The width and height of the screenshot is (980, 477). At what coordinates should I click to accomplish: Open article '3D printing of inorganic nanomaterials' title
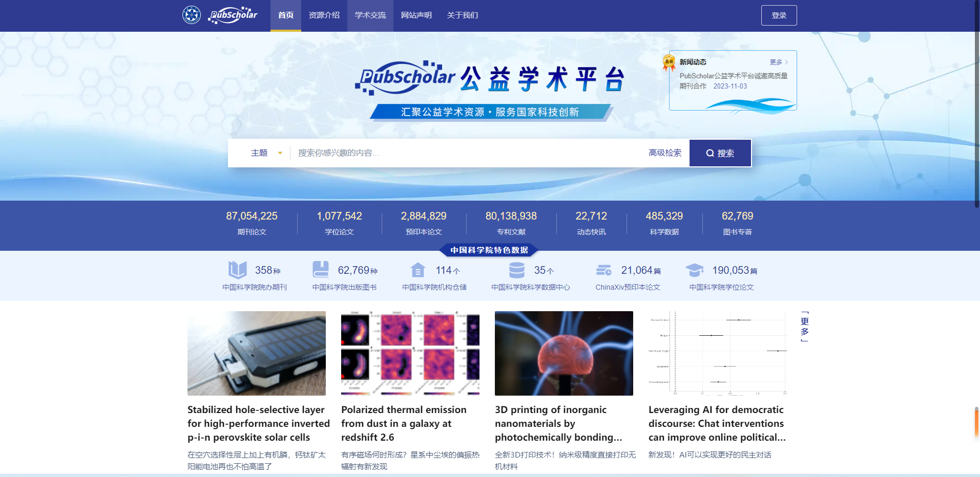pos(558,423)
